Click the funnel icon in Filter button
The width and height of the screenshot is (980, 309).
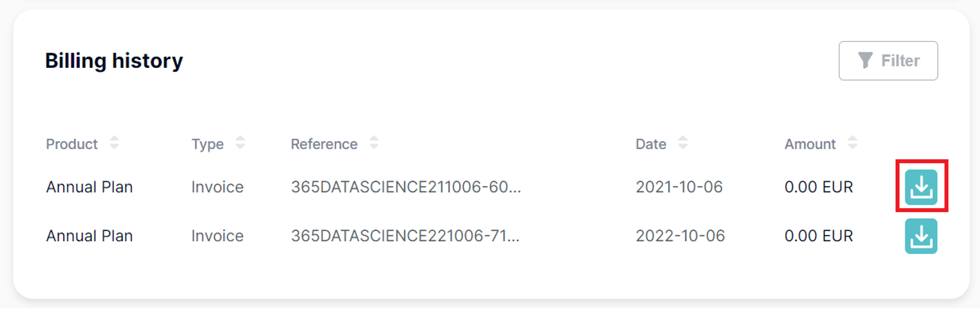pyautogui.click(x=866, y=61)
